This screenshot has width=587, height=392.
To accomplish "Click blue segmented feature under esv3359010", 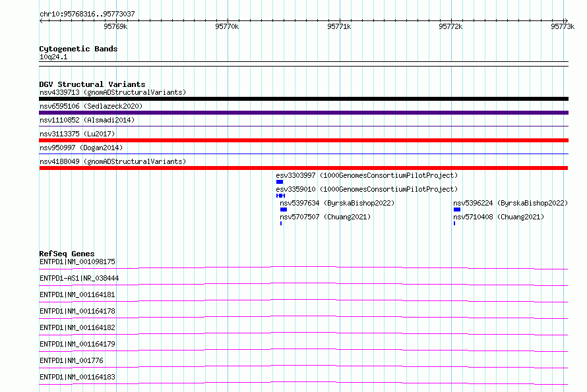I will 281,196.
